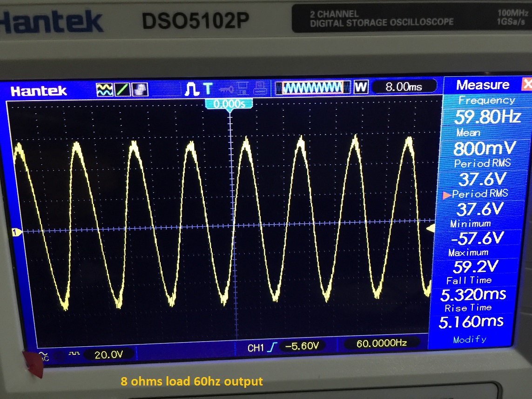Select the Maximum 59.2V measurement
532x399 pixels.
pos(475,261)
